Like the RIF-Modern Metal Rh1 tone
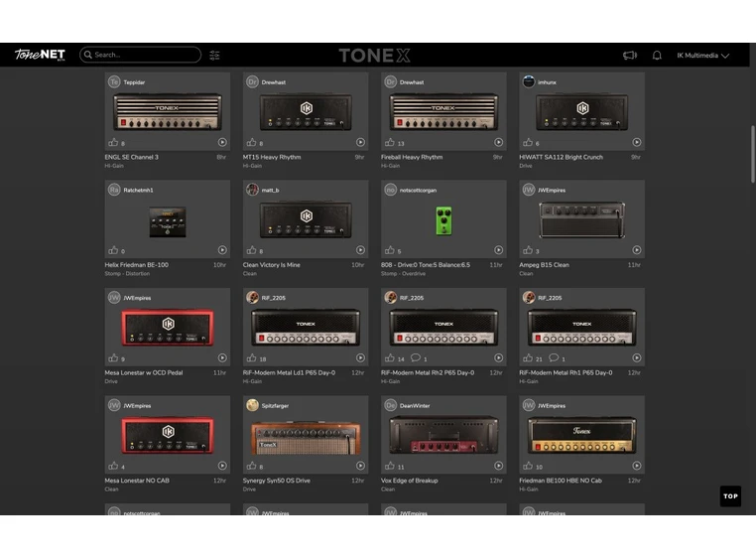Screen dimensions: 756x558 [528, 357]
